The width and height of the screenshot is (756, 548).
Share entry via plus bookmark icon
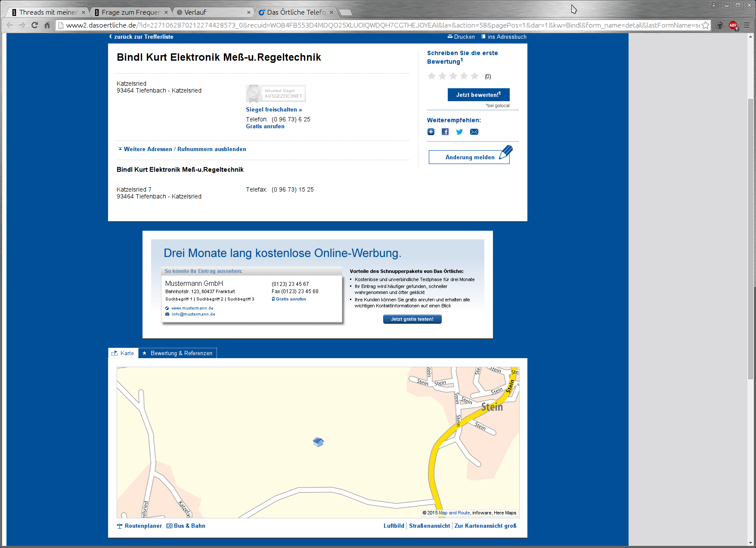click(431, 132)
